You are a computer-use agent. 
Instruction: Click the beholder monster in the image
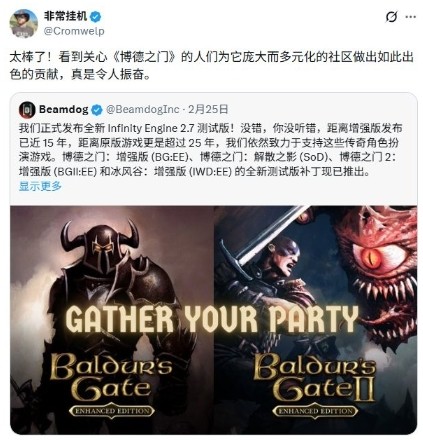372,267
